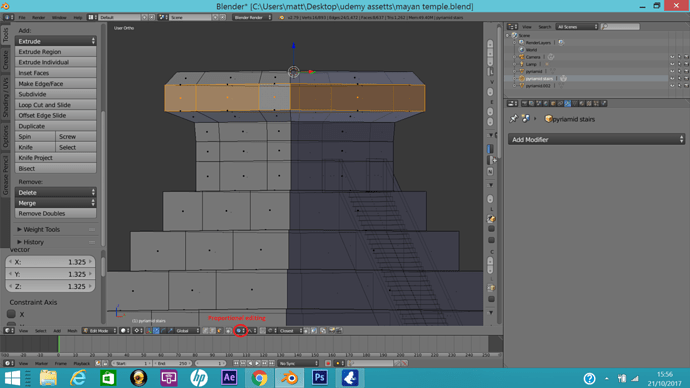
Task: Expand the Weight Tools panel
Action: tap(41, 229)
